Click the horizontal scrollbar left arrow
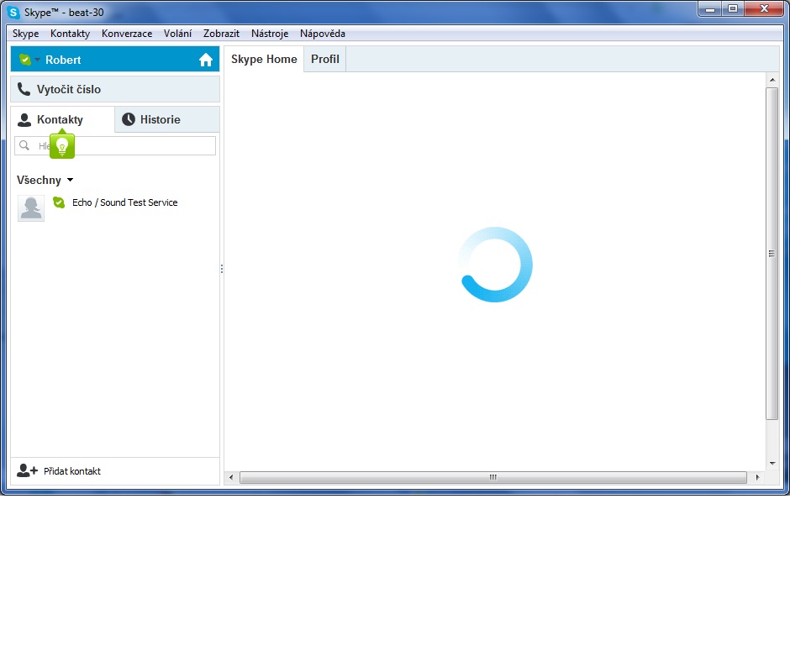Screen dimensions: 790x672 231,477
